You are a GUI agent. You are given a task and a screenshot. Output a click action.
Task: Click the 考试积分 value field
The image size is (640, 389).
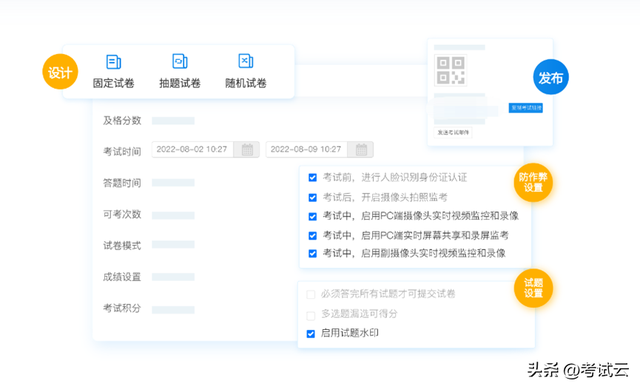(173, 310)
